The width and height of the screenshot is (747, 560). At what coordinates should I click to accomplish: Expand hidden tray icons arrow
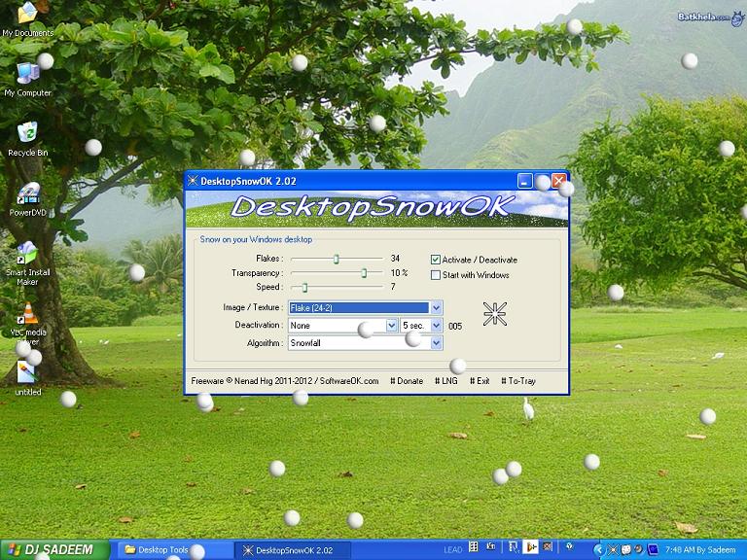click(x=600, y=550)
